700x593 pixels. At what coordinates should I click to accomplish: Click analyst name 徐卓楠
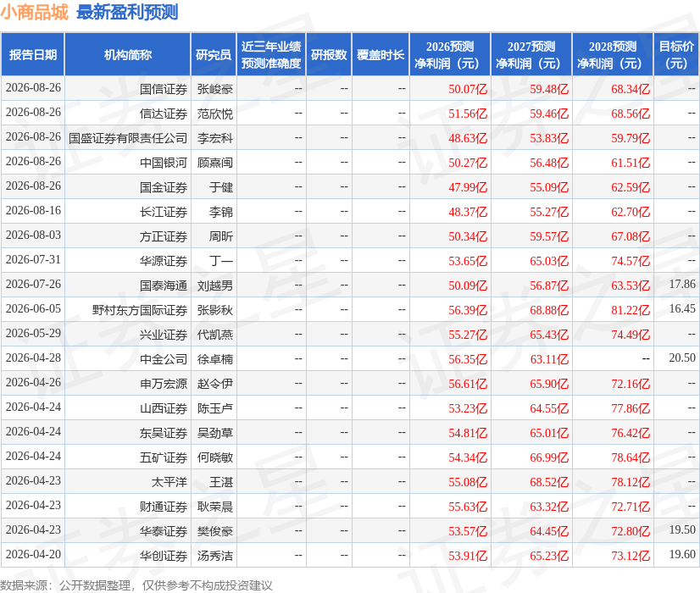point(215,359)
